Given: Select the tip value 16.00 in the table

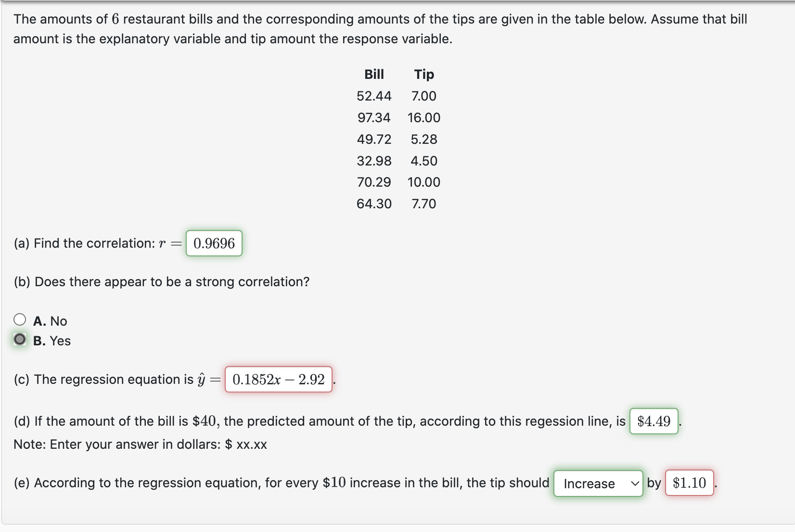Looking at the screenshot, I should (x=423, y=117).
